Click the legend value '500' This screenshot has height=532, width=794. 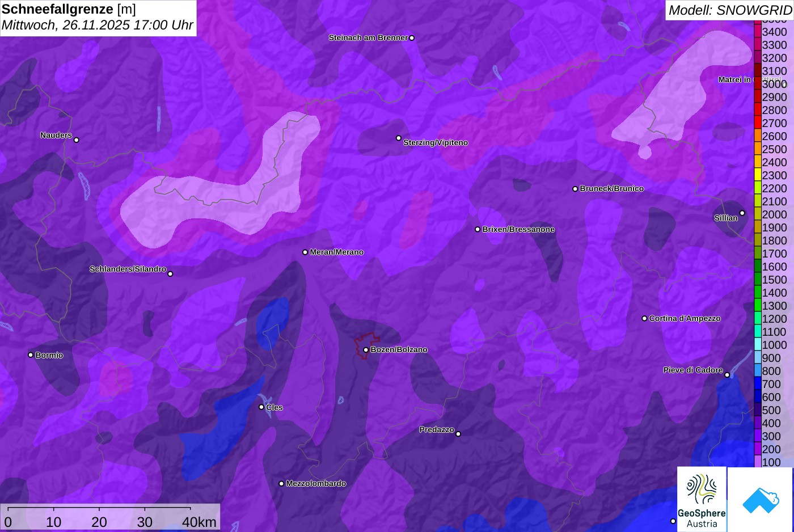[771, 410]
